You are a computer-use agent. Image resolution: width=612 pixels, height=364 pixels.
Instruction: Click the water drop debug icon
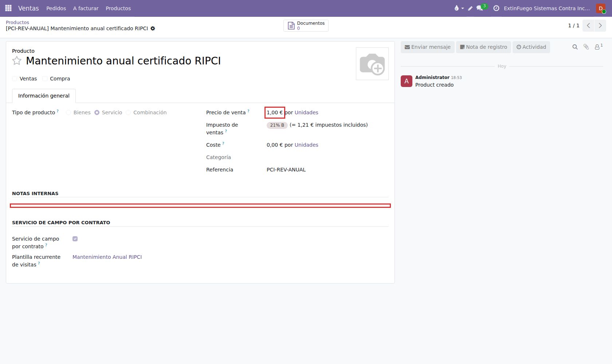point(459,8)
